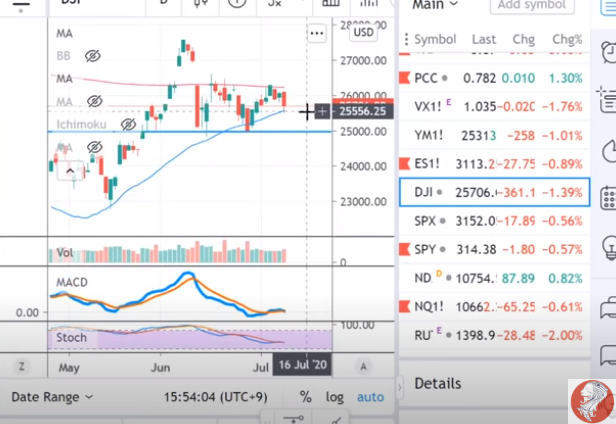Select the row with last price 1398.9

(x=494, y=335)
